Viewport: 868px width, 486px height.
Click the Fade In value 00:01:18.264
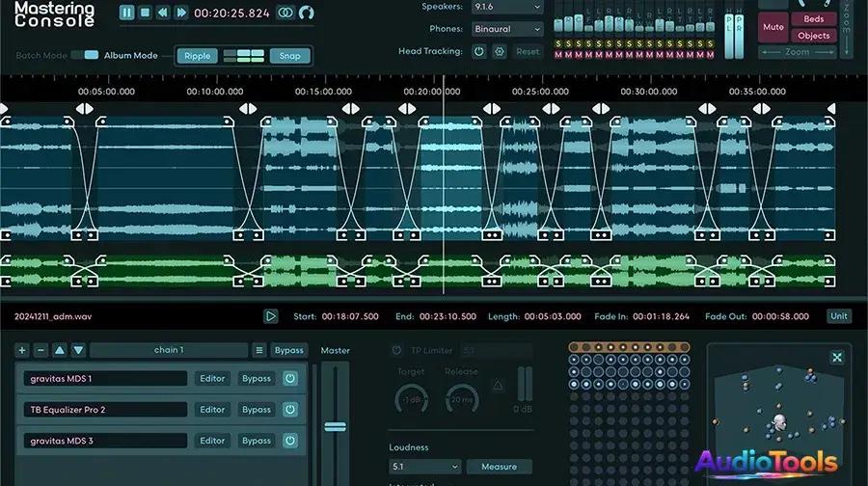tap(661, 316)
